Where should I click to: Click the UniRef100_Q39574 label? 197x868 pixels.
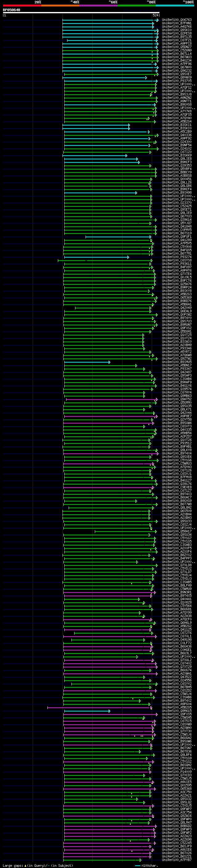[x=177, y=389]
